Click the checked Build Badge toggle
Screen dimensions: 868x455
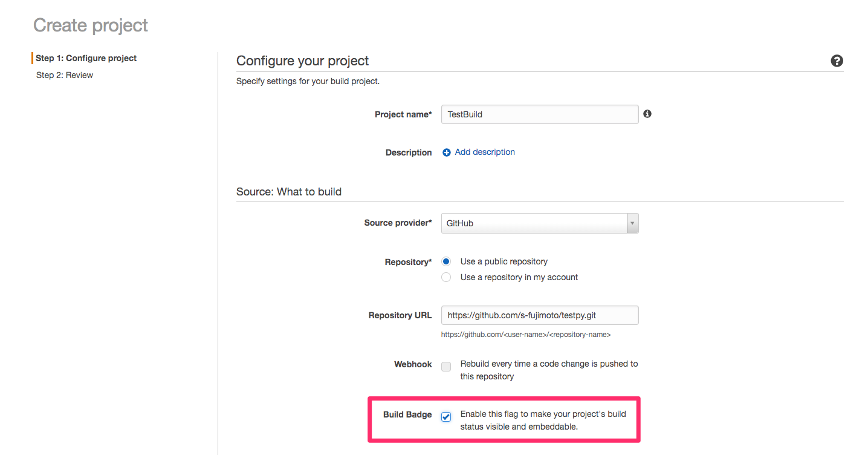tap(445, 416)
